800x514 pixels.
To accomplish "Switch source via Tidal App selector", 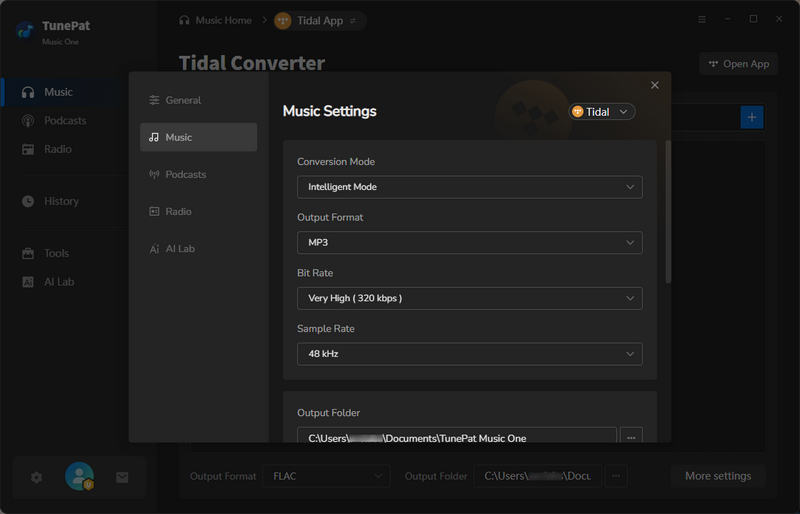I will pos(318,20).
